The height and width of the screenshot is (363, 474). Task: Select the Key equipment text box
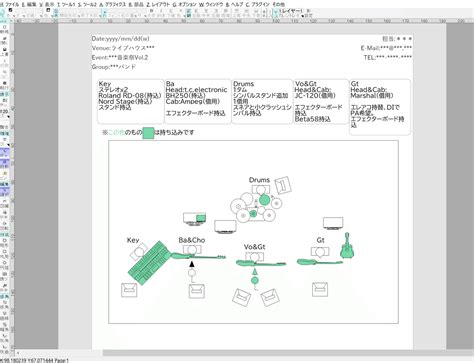coord(131,101)
